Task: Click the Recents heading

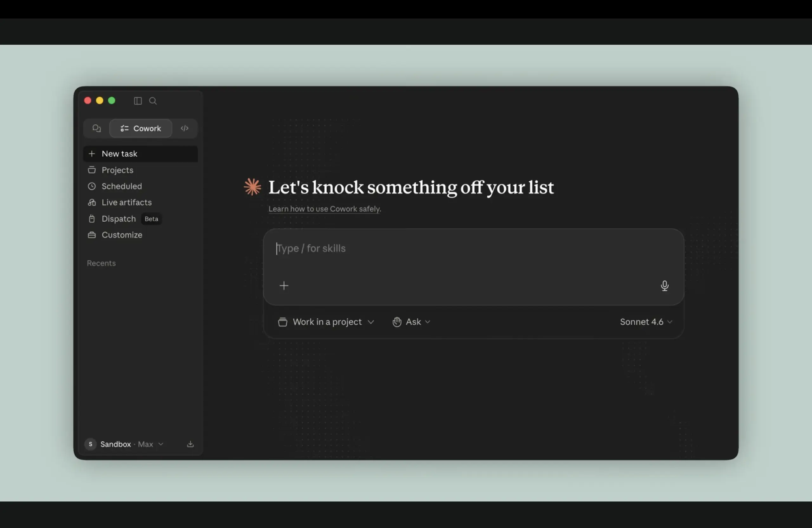Action: pyautogui.click(x=101, y=263)
